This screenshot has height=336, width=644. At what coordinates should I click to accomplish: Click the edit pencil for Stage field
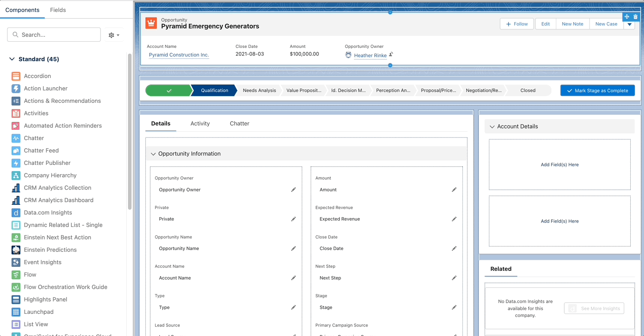point(454,307)
